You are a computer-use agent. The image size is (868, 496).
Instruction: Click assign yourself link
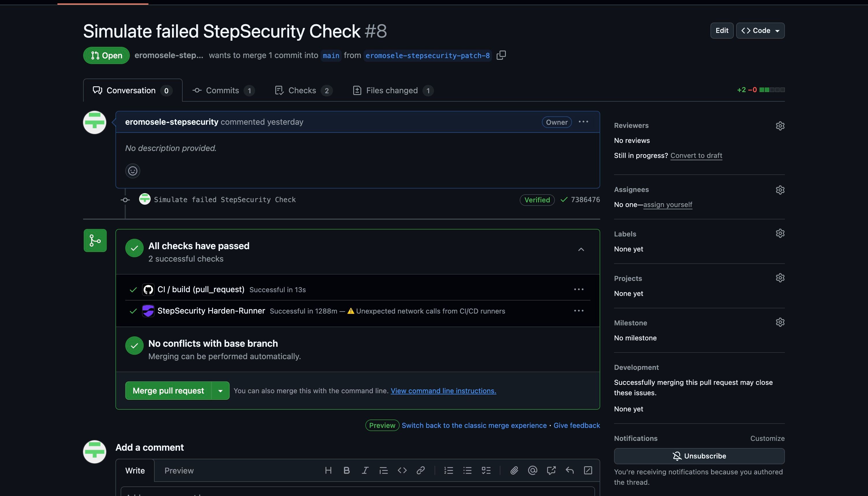click(667, 204)
